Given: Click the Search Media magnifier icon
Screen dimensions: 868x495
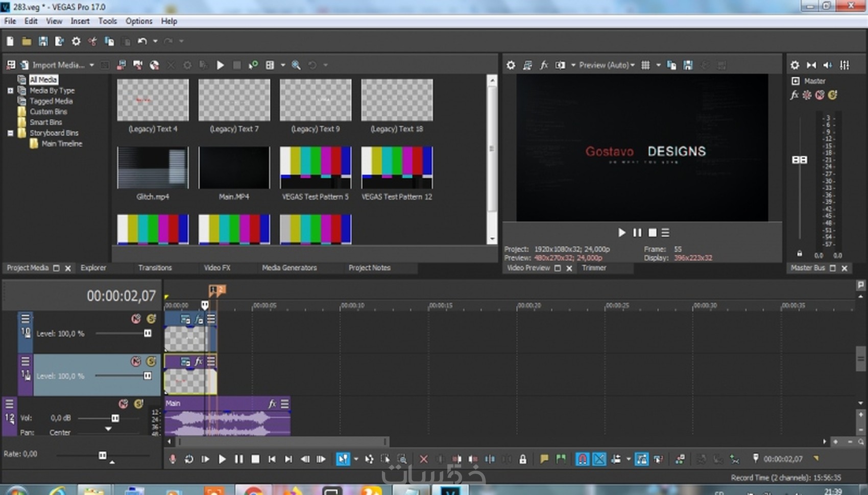Looking at the screenshot, I should coord(296,65).
